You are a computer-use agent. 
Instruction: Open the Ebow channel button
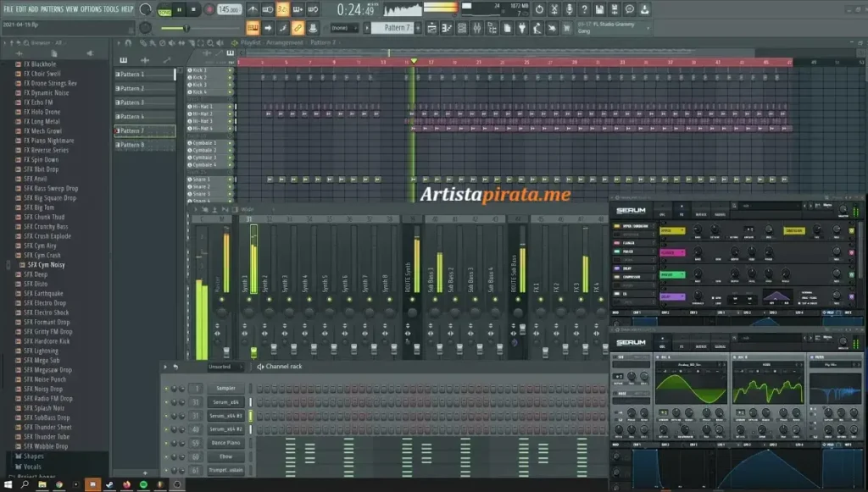(x=225, y=456)
